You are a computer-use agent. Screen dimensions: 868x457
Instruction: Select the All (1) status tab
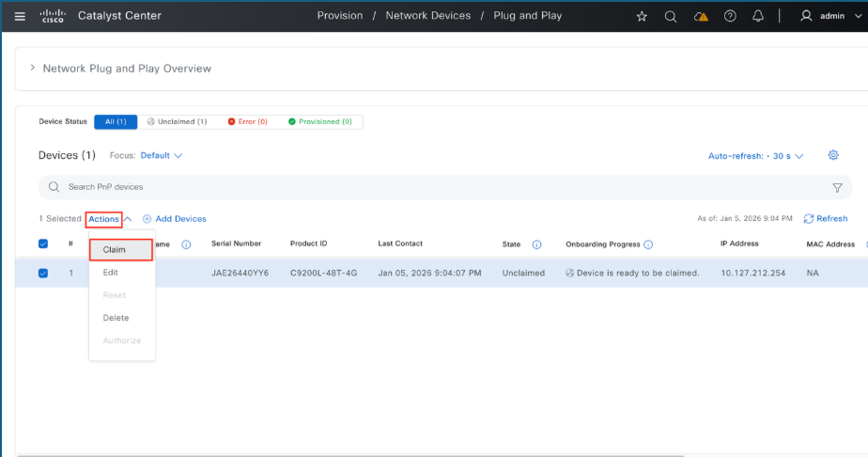click(x=116, y=122)
